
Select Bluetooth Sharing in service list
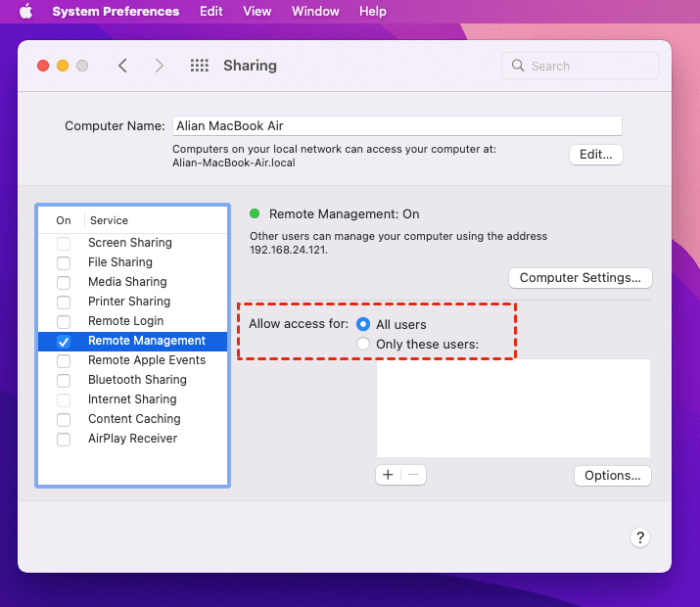[137, 380]
